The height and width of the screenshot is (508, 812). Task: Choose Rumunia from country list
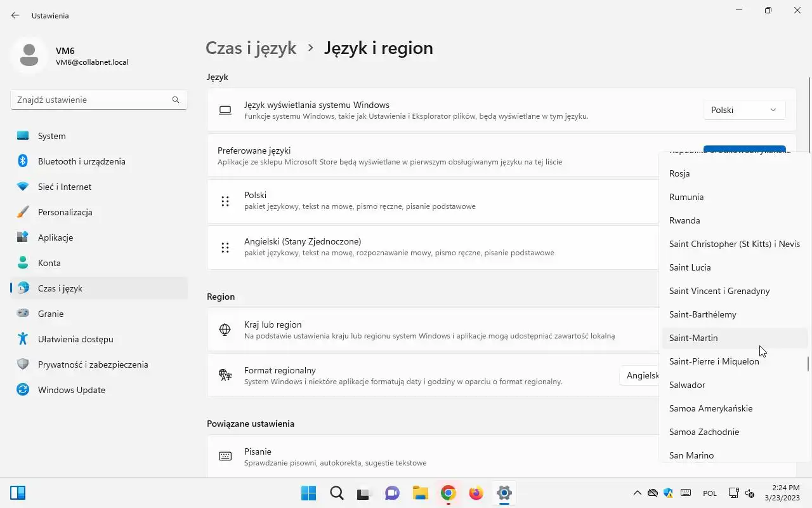[x=735, y=197]
